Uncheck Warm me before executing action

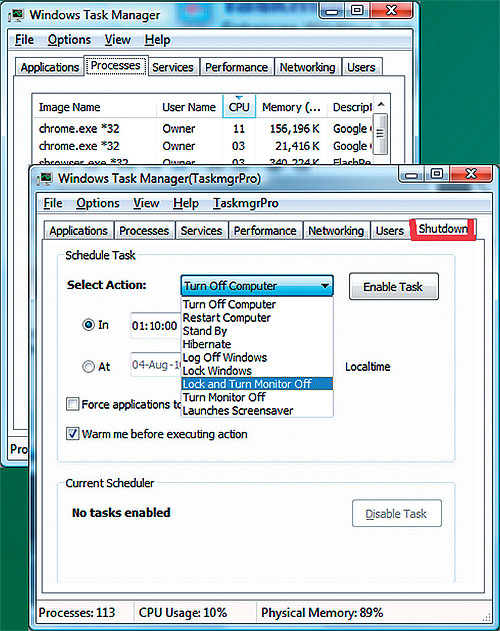[72, 433]
